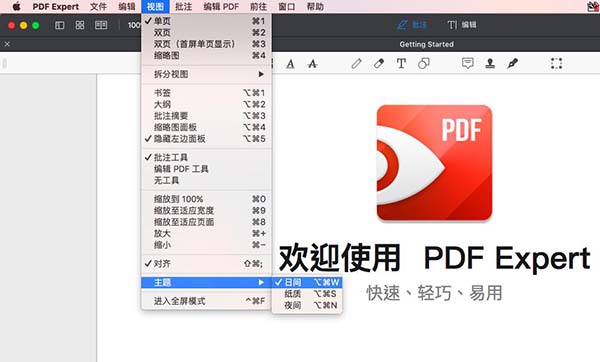
Task: Close the open 视图 menu
Action: [x=155, y=7]
